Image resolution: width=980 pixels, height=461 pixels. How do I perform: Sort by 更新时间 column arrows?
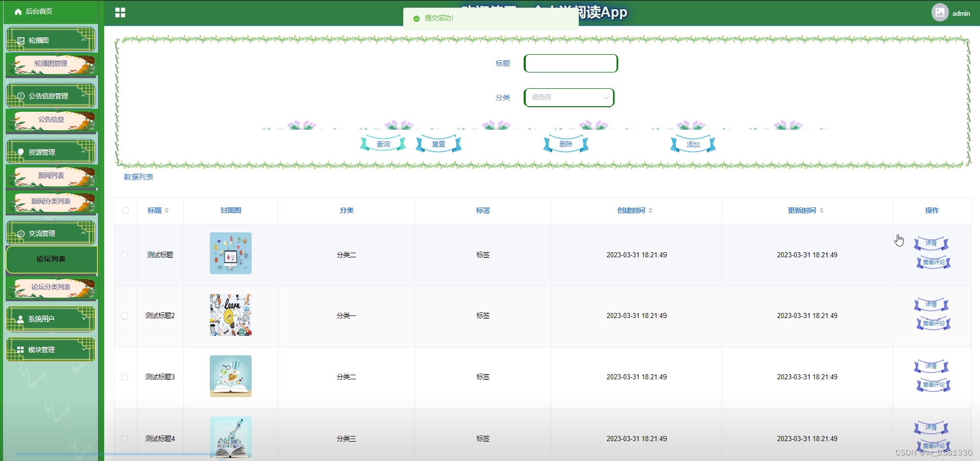point(822,210)
